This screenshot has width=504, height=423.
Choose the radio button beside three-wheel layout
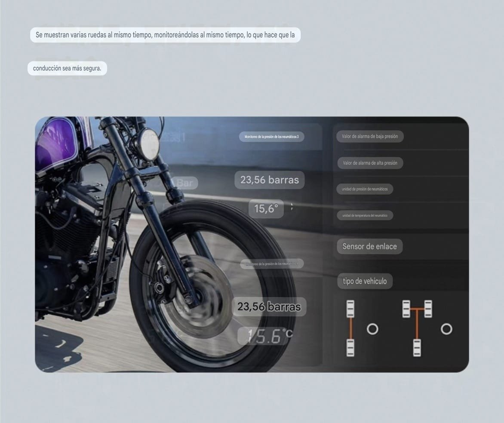point(446,329)
